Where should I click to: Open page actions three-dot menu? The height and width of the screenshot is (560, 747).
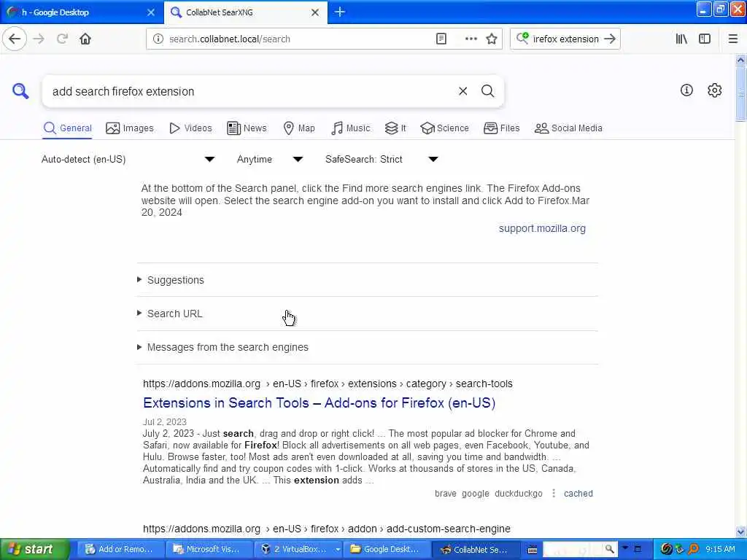click(471, 39)
